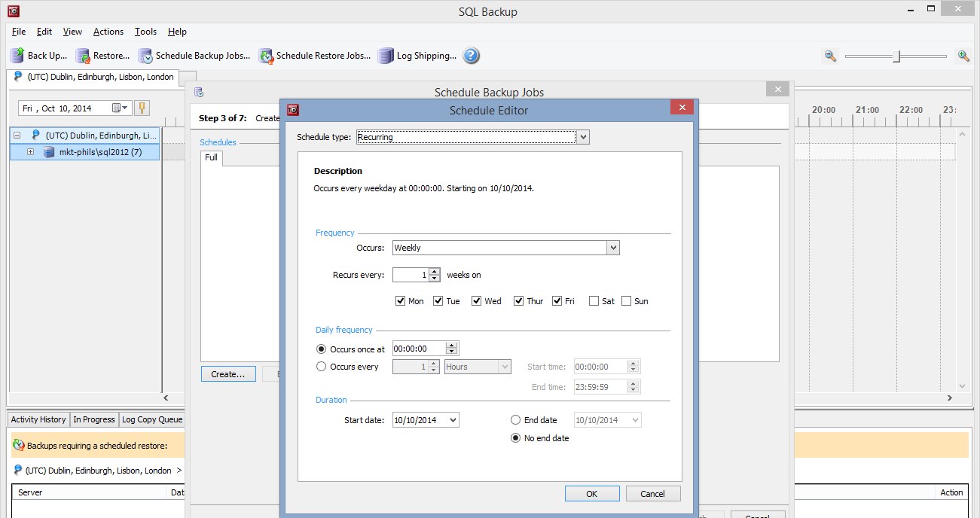Toggle the Wed checkbox
Screen dimensions: 980x518
click(x=477, y=301)
